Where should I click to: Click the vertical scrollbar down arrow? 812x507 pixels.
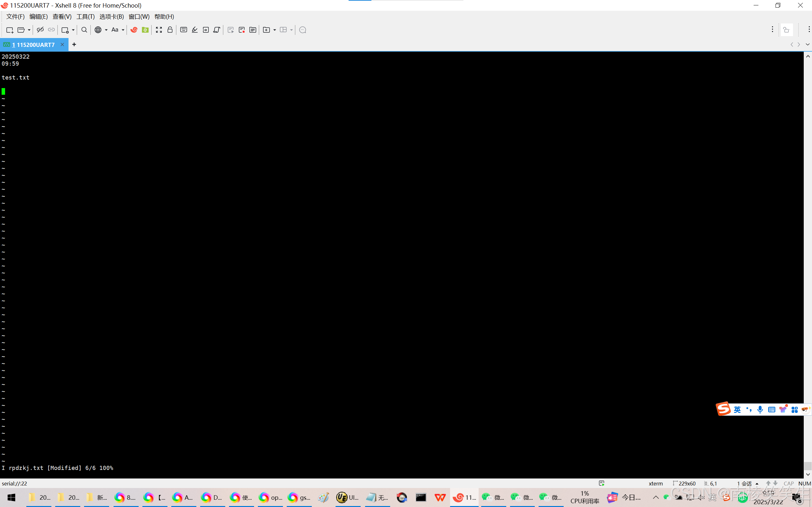808,474
